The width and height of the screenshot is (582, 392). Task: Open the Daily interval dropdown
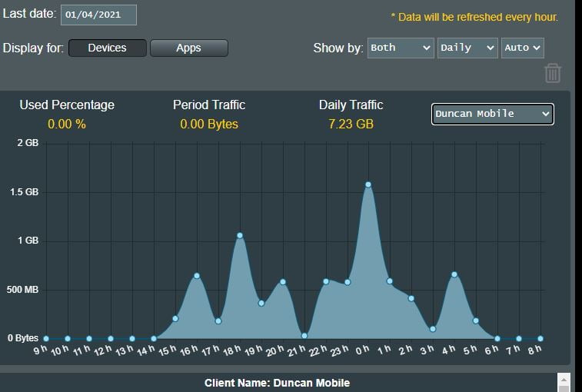[467, 48]
